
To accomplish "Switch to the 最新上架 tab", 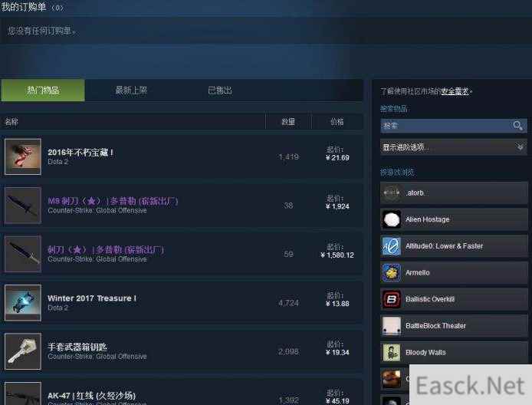I will (131, 91).
